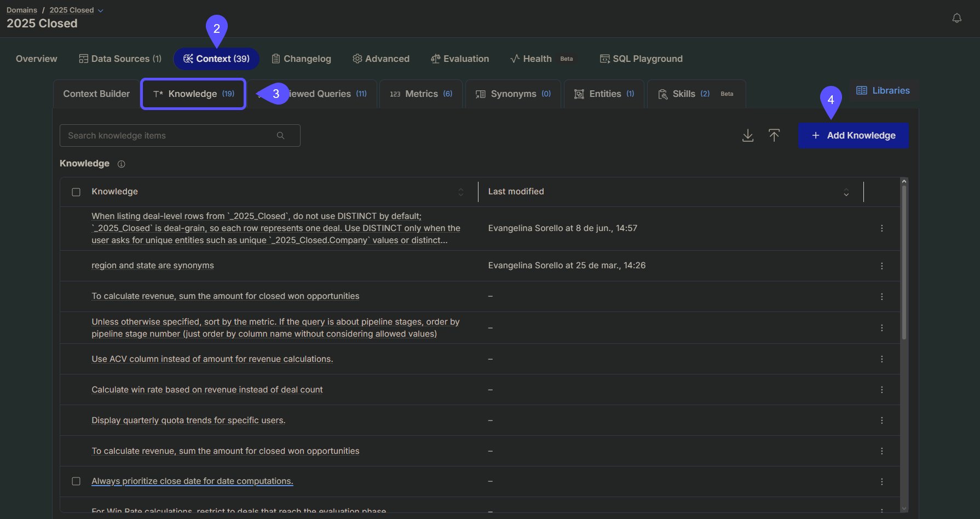Open the Synonyms (0) sub-tab
This screenshot has width=980, height=519.
(x=513, y=94)
